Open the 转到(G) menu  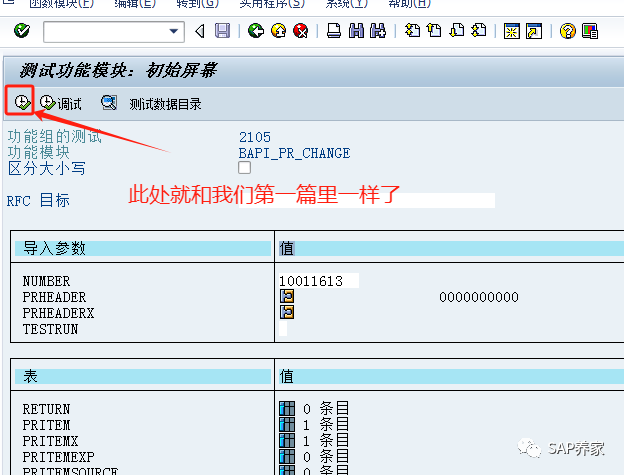click(x=197, y=4)
